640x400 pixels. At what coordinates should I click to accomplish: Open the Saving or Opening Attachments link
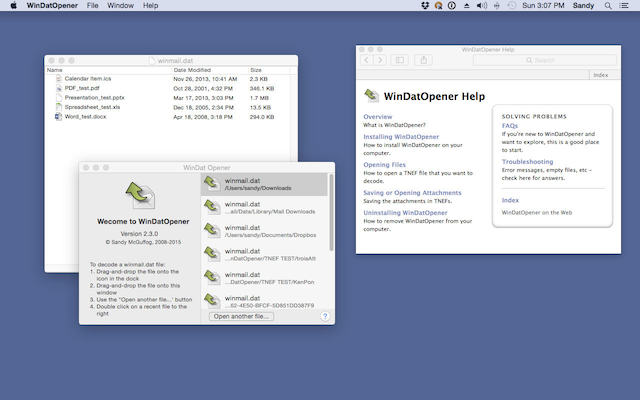(412, 193)
